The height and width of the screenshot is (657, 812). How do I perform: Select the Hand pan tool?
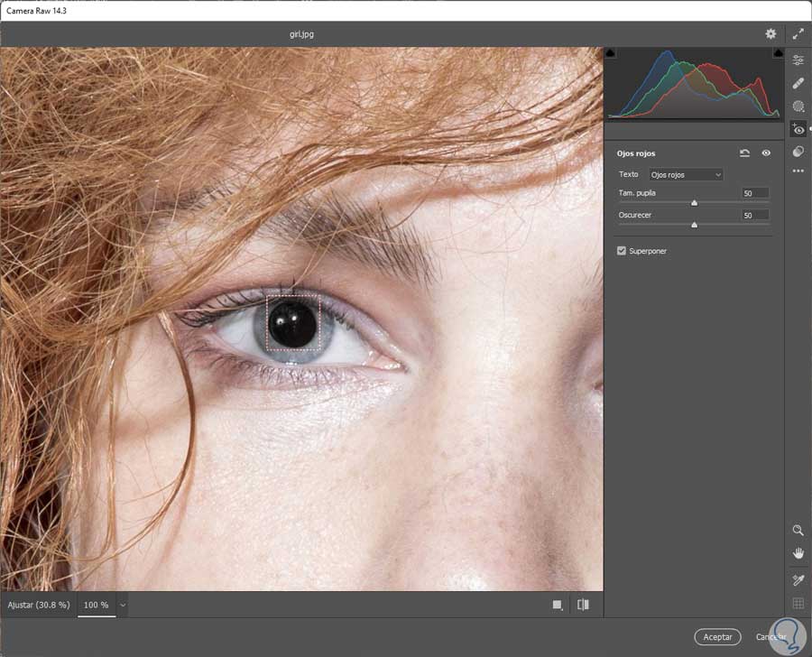tap(798, 553)
